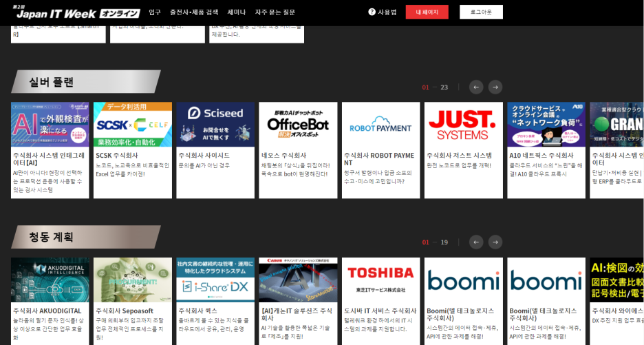Click previous arrow in 실버 플랜 carousel

point(476,87)
